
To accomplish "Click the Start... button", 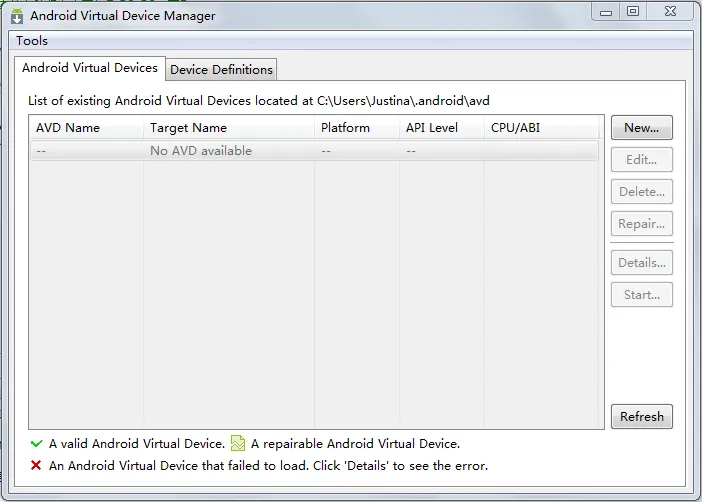I will coord(642,295).
